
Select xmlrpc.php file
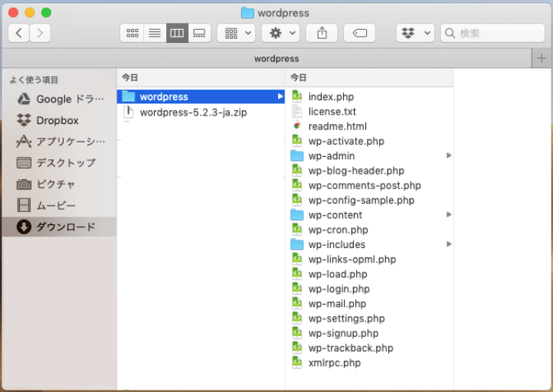click(x=369, y=363)
